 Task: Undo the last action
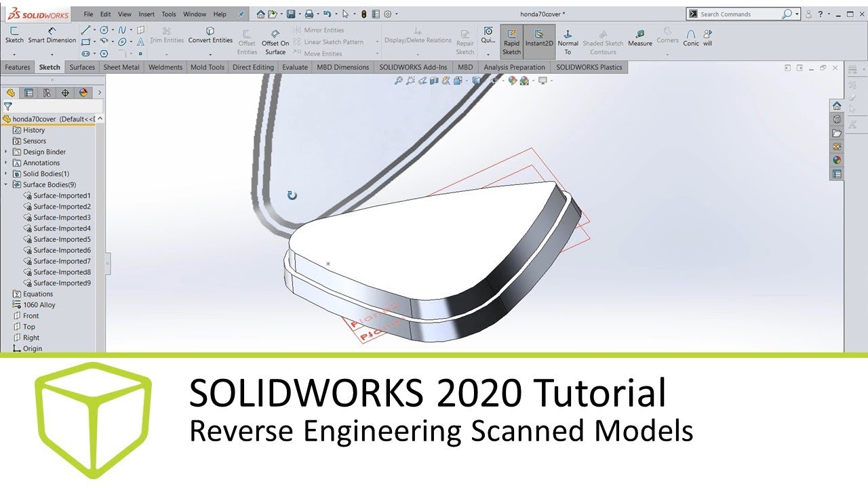(327, 14)
